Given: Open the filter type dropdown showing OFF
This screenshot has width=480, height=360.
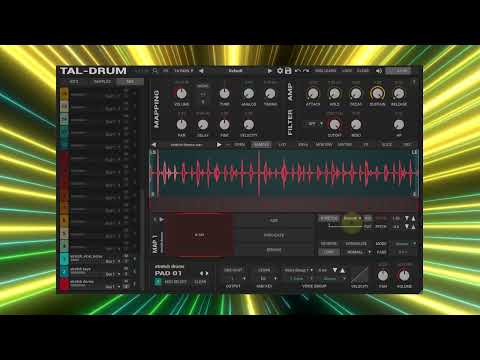Looking at the screenshot, I should pyautogui.click(x=314, y=124).
